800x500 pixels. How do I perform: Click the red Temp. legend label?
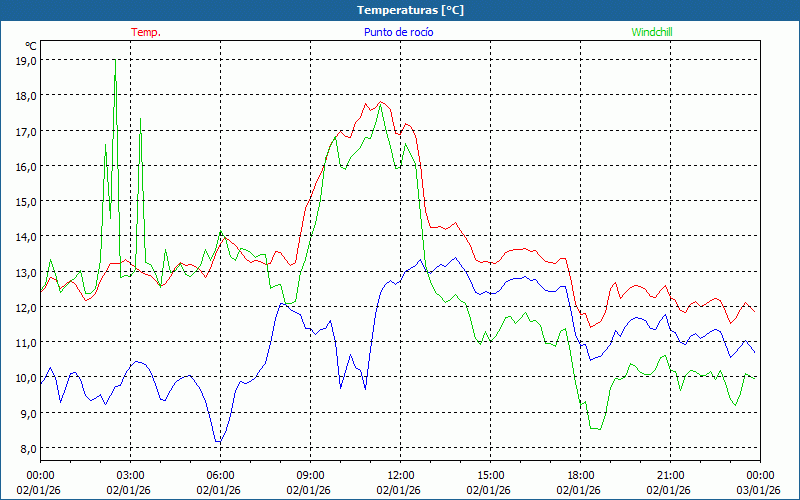[x=146, y=32]
